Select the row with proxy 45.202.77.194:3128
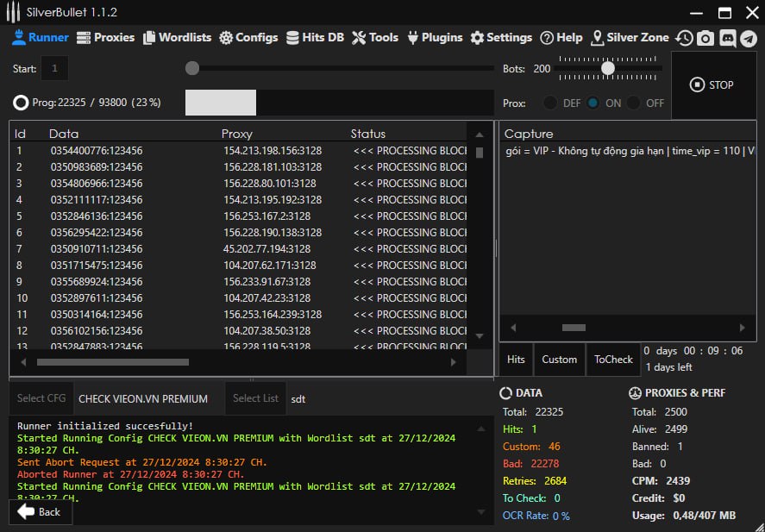This screenshot has height=532, width=765. 238,249
